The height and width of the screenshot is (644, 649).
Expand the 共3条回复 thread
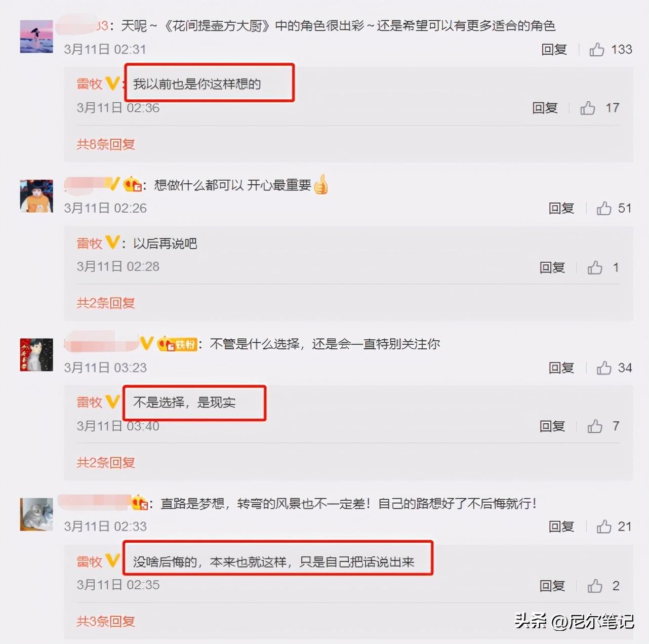pyautogui.click(x=106, y=621)
